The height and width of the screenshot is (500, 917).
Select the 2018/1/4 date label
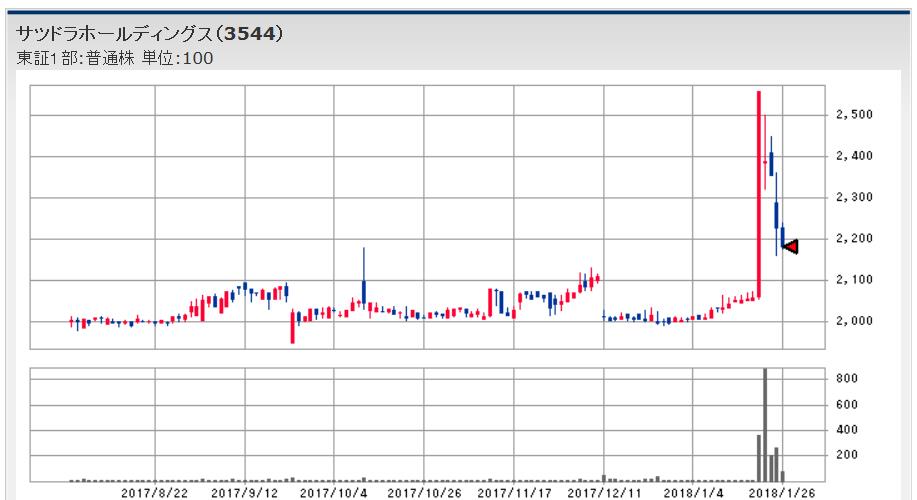click(x=693, y=493)
